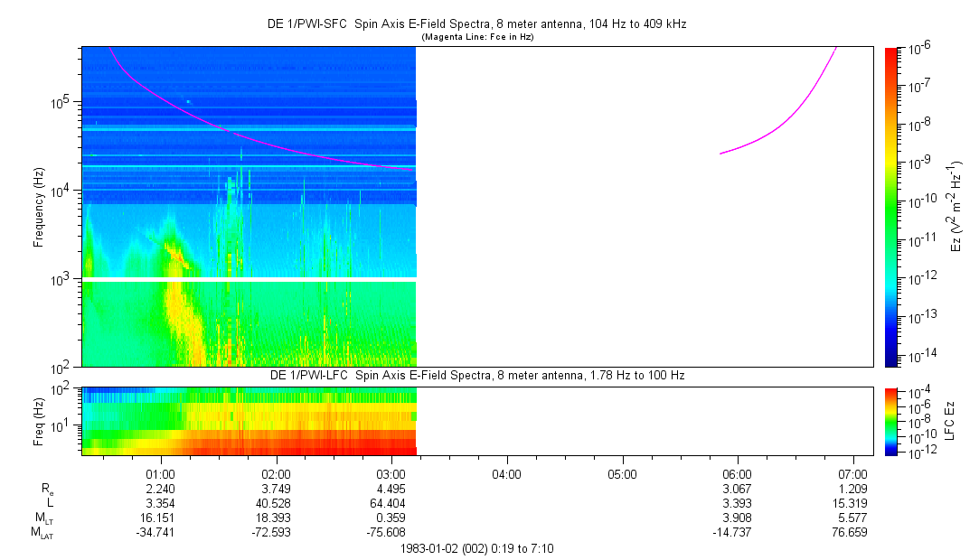Click the 06:00 time axis tick label
Screen dimensions: 979x560
pos(738,474)
